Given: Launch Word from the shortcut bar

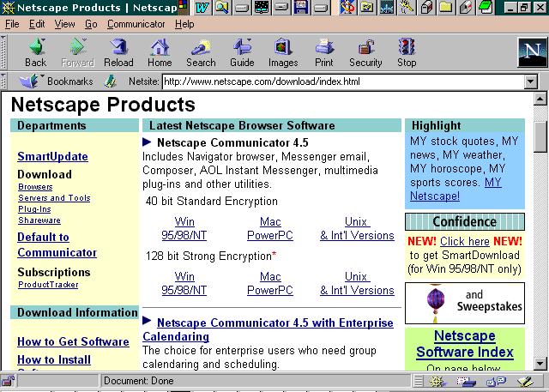Looking at the screenshot, I should click(x=202, y=8).
